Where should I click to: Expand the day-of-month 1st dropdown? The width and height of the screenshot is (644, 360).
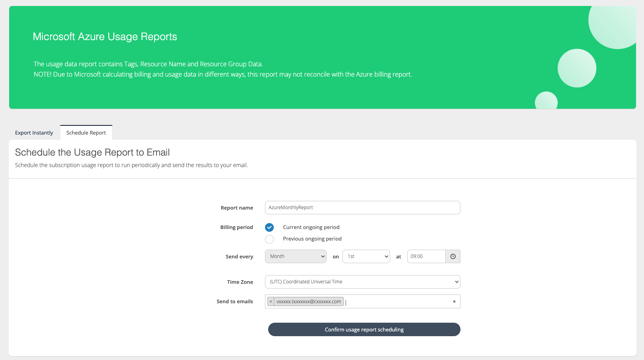366,256
